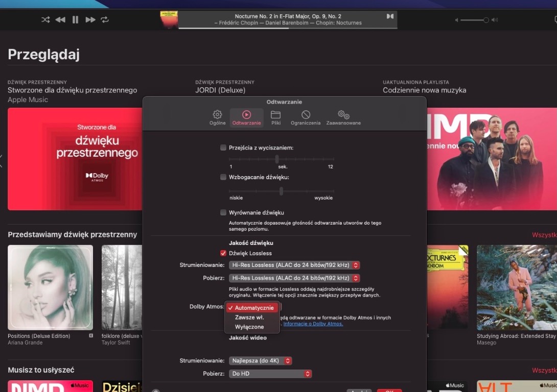This screenshot has width=557, height=392.
Task: Click Nocturne No. 2 song title in player
Action: (x=288, y=16)
